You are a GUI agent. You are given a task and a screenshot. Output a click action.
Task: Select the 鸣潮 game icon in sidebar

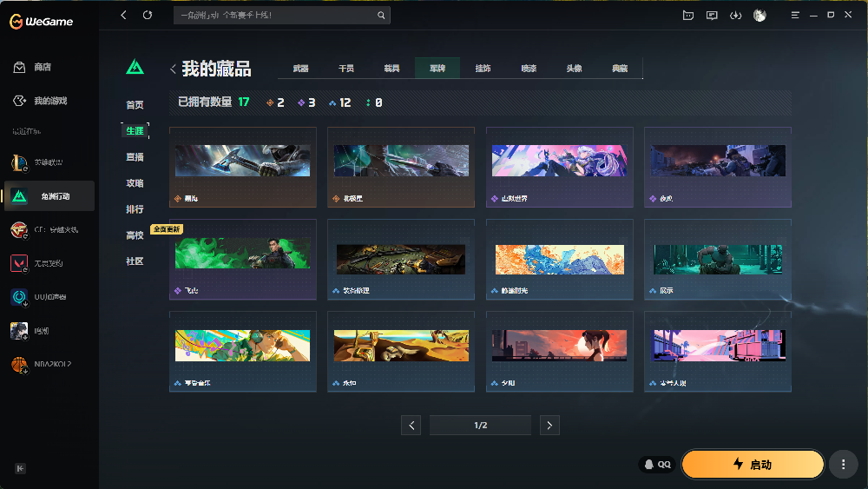(x=19, y=331)
